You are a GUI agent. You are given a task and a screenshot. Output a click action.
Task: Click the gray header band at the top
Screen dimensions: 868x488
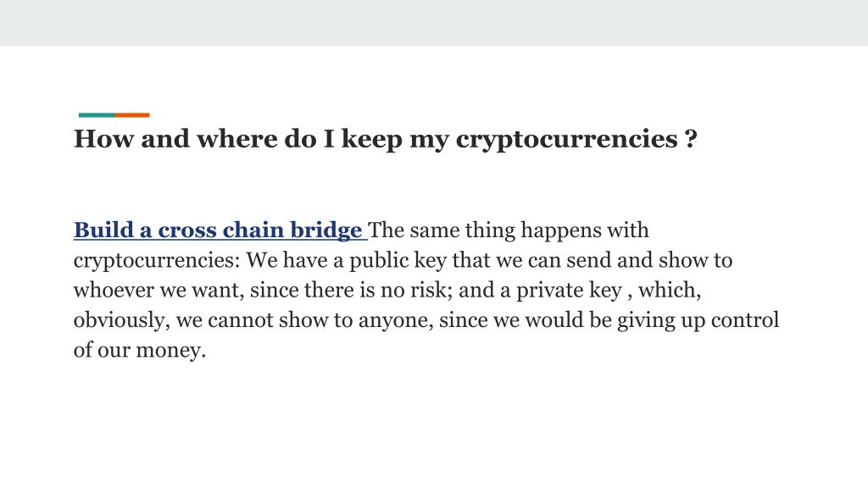434,23
